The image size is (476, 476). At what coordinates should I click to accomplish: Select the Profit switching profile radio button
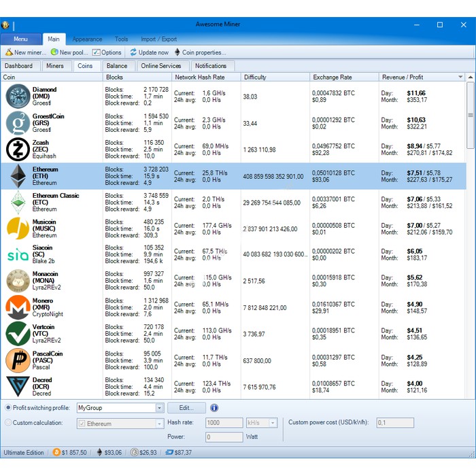[8, 408]
